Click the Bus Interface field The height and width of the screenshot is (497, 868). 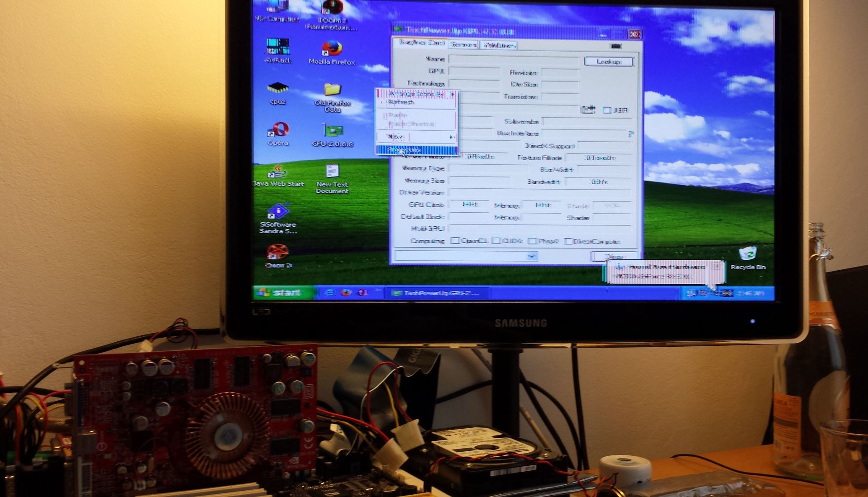click(x=584, y=134)
